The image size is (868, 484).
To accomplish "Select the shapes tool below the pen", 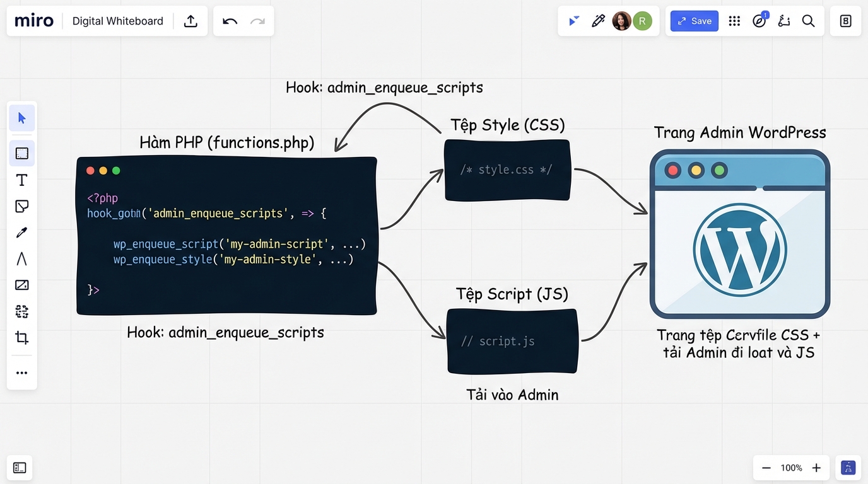I will [x=21, y=258].
